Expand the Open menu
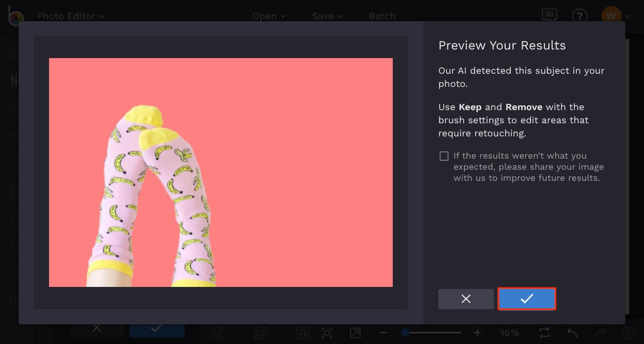Viewport: 644px width, 344px height. tap(269, 16)
